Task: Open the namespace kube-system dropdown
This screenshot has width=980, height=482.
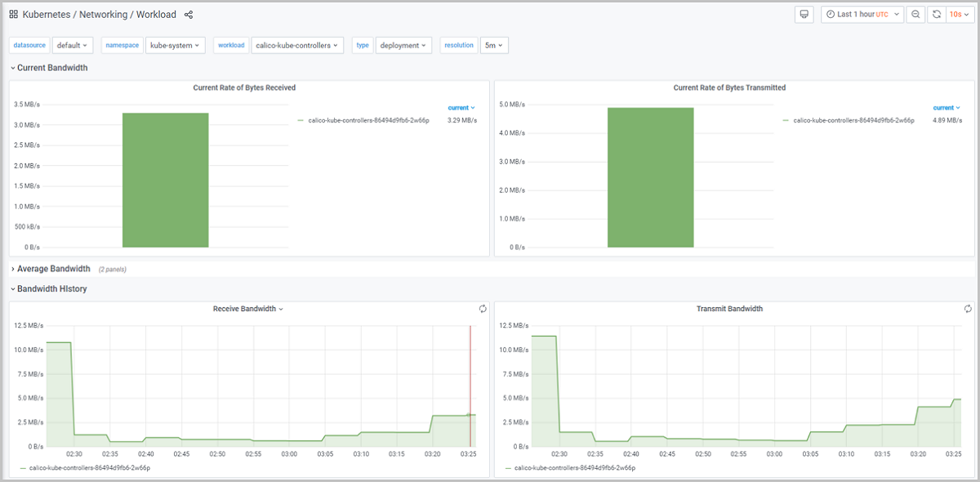Action: pos(176,46)
